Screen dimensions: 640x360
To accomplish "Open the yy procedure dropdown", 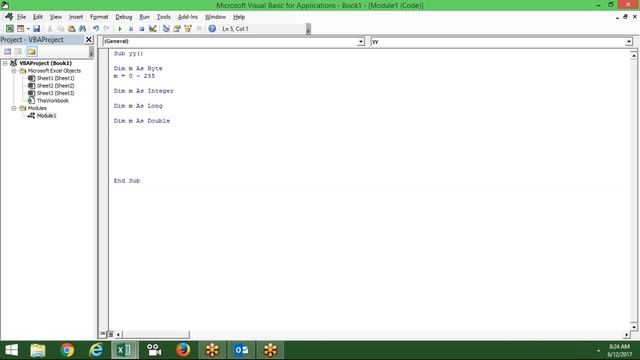I will tap(629, 42).
